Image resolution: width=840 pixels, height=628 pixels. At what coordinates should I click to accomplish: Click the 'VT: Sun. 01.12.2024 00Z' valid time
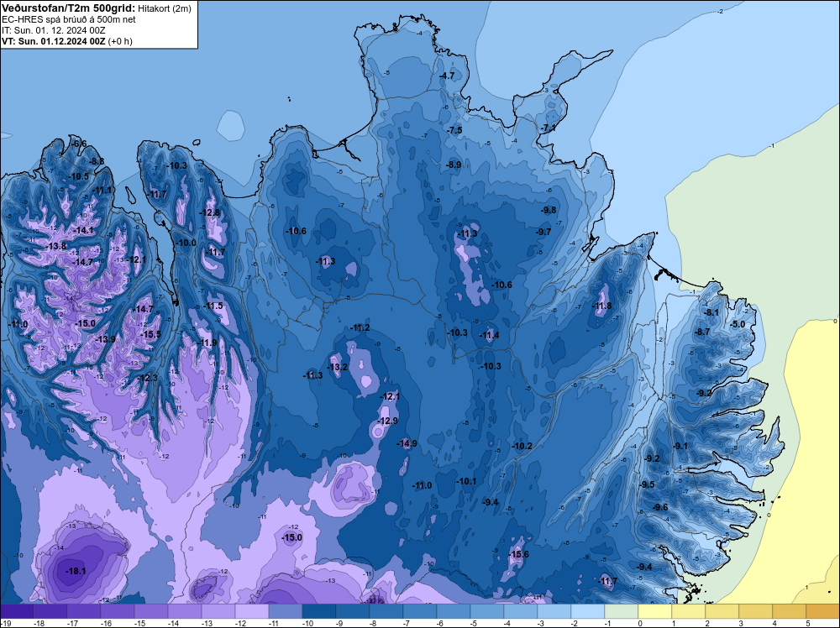(x=54, y=41)
